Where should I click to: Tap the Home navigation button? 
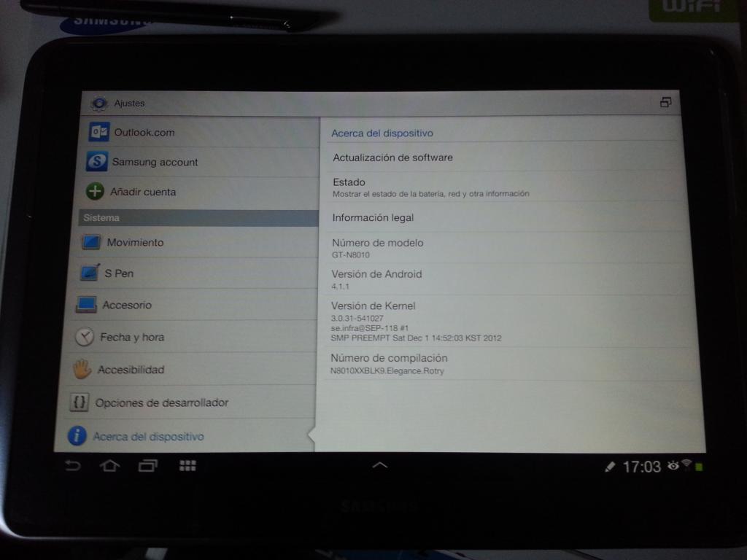109,465
